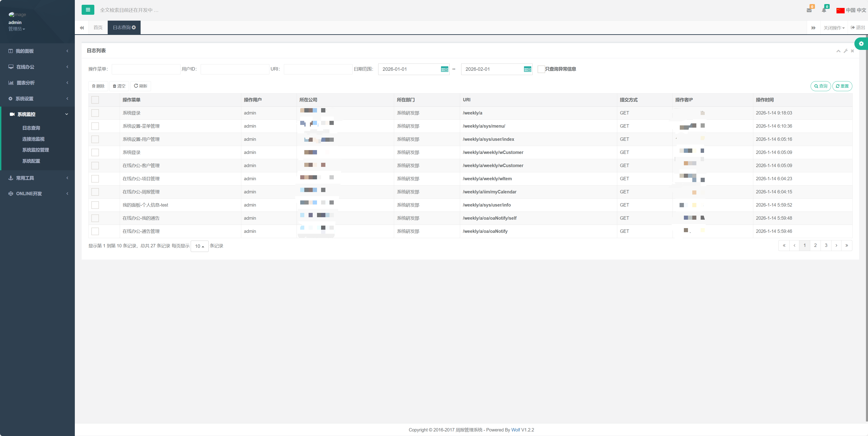Click the wrench icon in 日志列表 panel header

845,51
